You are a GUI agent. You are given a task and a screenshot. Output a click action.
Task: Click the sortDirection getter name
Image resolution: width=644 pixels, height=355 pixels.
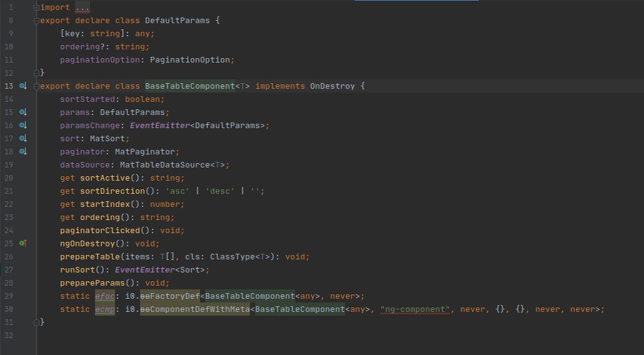[113, 191]
